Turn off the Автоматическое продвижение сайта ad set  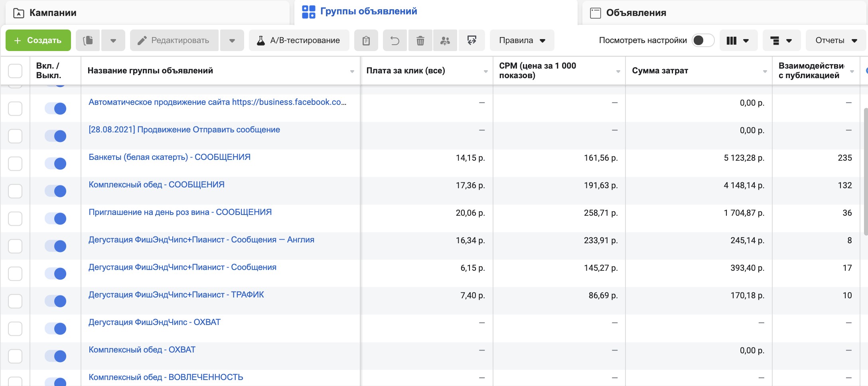55,108
